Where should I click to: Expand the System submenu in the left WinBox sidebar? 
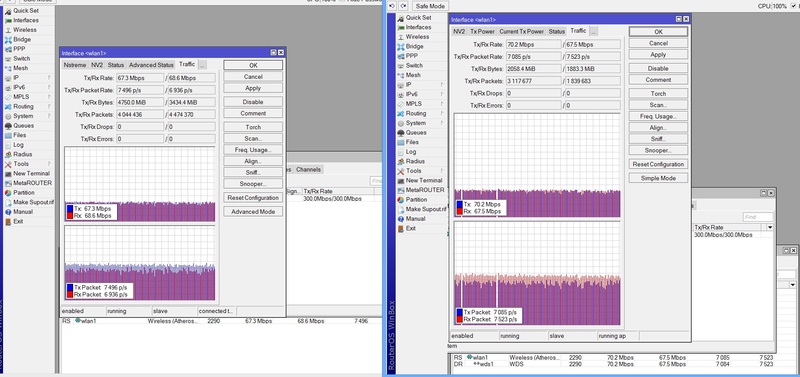(x=49, y=116)
